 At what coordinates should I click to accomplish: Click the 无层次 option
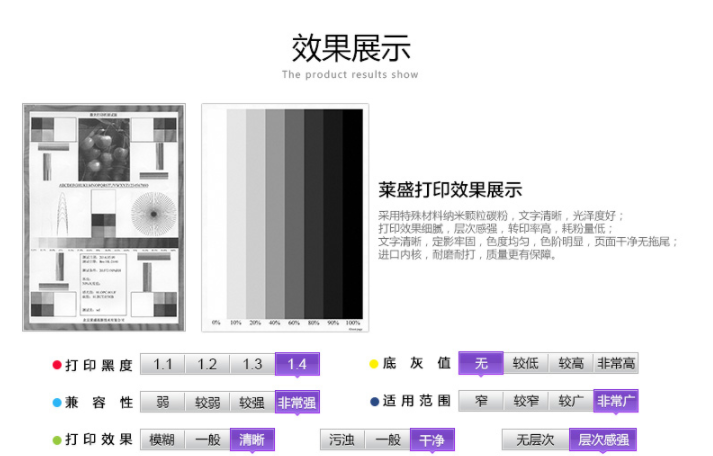coord(535,440)
